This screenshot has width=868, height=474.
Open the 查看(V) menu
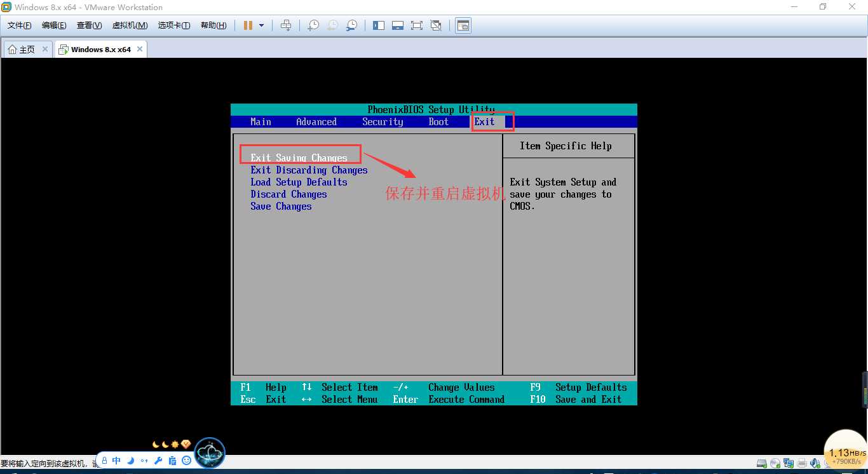[89, 25]
